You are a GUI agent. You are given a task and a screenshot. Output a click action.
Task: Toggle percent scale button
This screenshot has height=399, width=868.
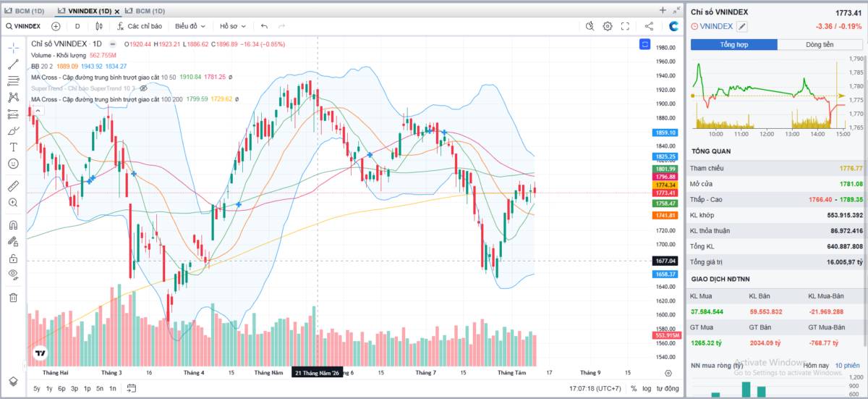634,389
